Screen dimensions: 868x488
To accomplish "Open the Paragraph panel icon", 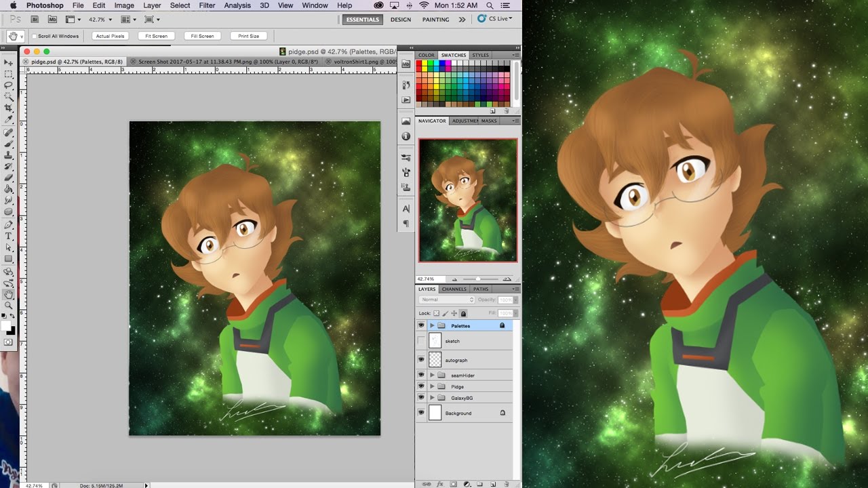I will click(x=406, y=224).
